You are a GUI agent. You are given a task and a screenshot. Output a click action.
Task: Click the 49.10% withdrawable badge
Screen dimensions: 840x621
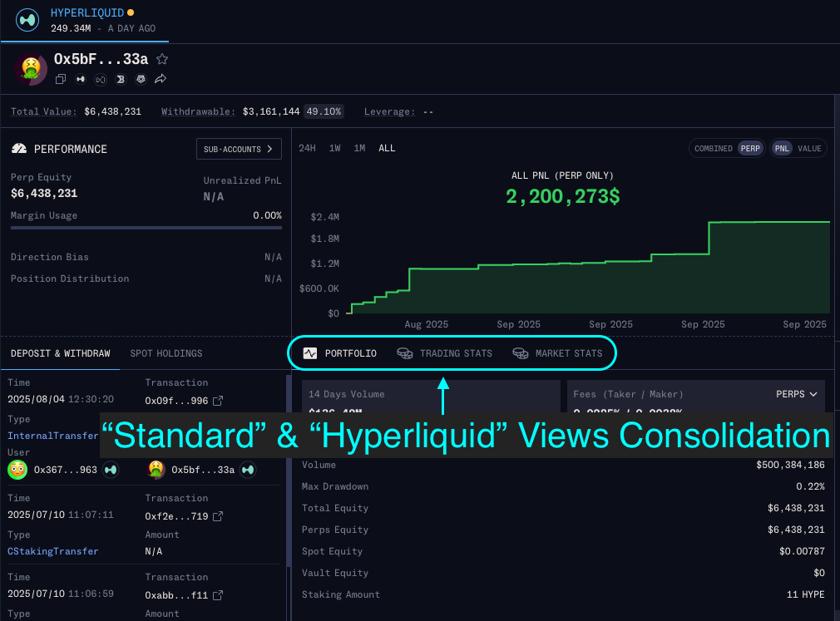(324, 111)
